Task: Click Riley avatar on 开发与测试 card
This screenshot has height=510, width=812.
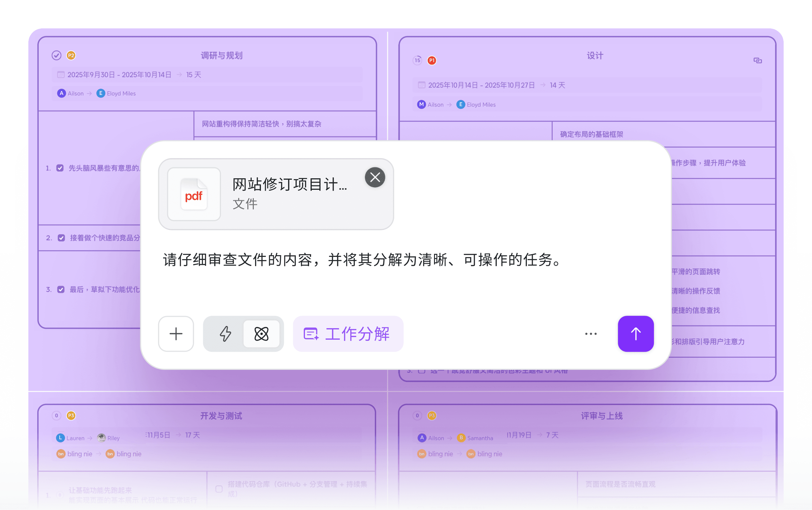Action: [x=101, y=438]
